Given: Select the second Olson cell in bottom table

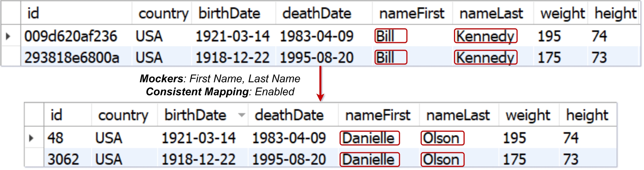Looking at the screenshot, I should click(x=442, y=159).
